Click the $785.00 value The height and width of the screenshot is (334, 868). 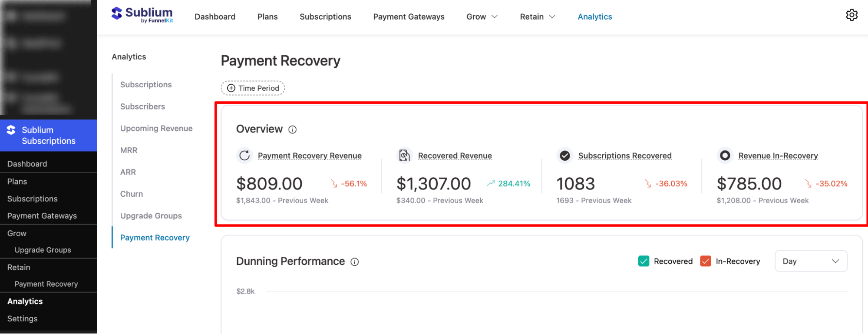click(749, 184)
